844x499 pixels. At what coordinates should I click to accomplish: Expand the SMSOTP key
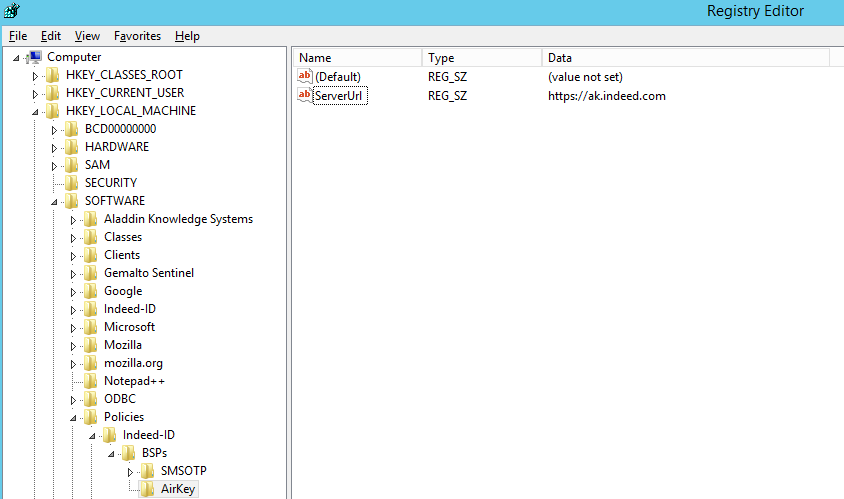point(130,471)
